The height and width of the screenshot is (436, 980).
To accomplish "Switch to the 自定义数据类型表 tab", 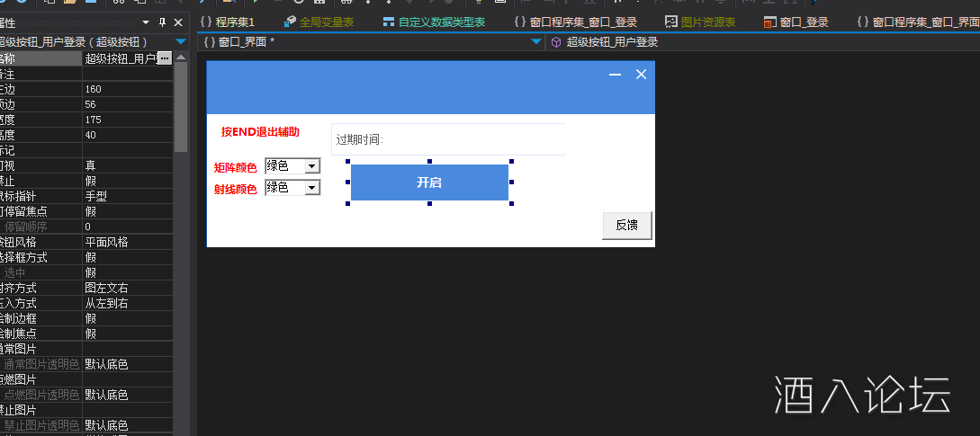I will [x=434, y=22].
